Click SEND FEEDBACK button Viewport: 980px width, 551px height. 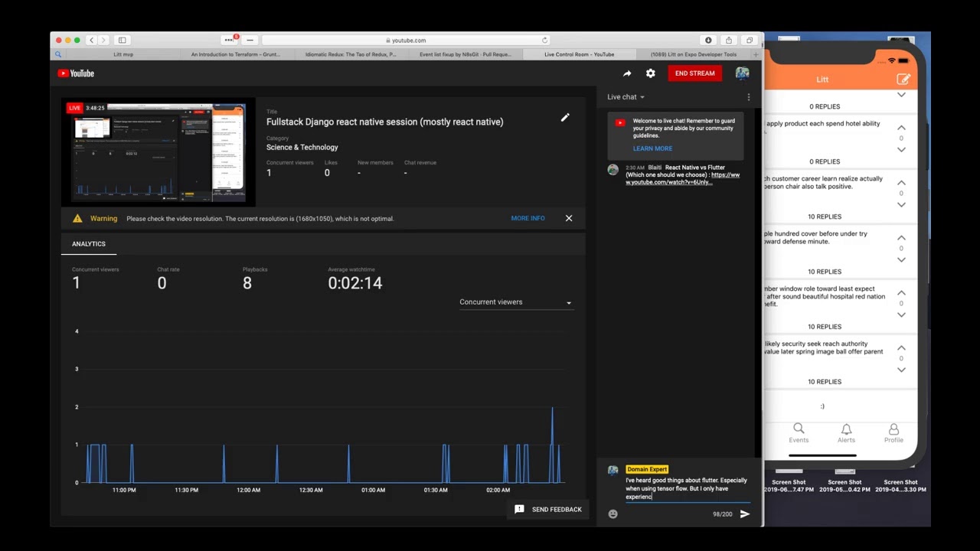coord(548,510)
